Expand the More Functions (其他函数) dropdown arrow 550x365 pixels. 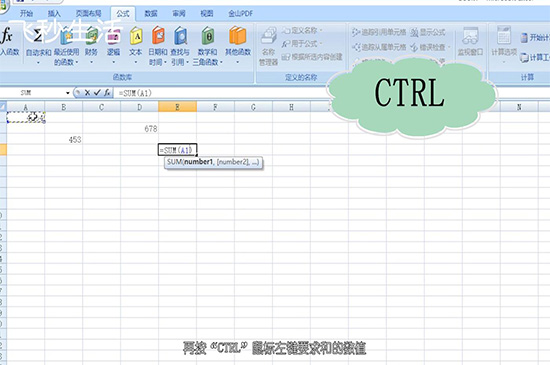237,62
